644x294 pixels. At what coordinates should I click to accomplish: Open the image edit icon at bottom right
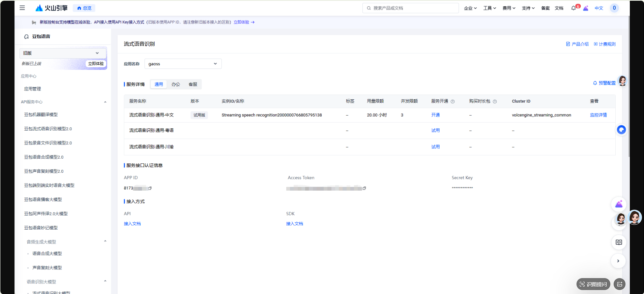coord(619,284)
